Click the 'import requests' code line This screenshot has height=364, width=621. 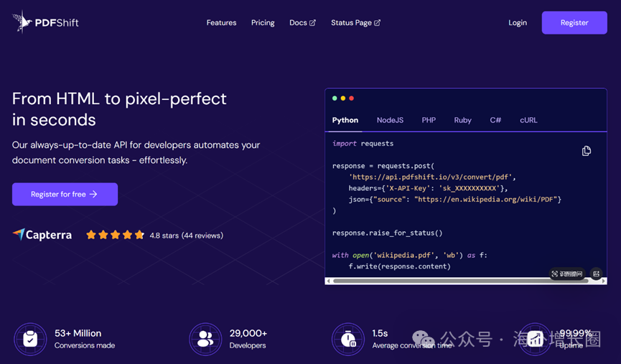pos(363,144)
